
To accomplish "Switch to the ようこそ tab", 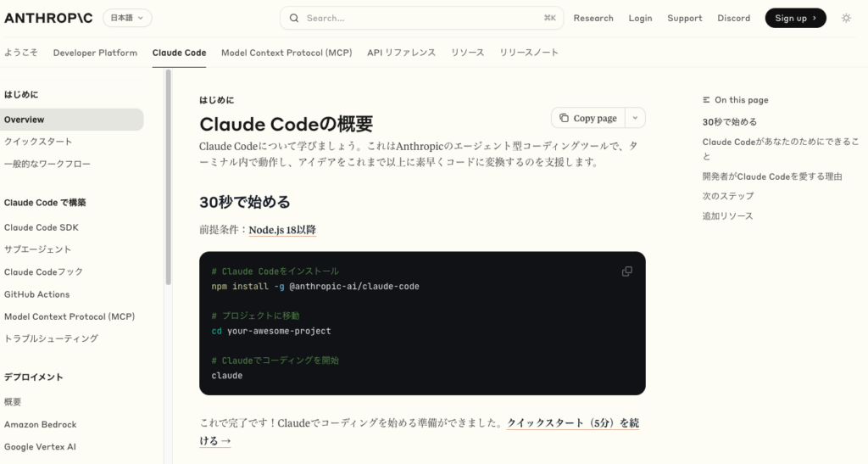I will click(21, 53).
